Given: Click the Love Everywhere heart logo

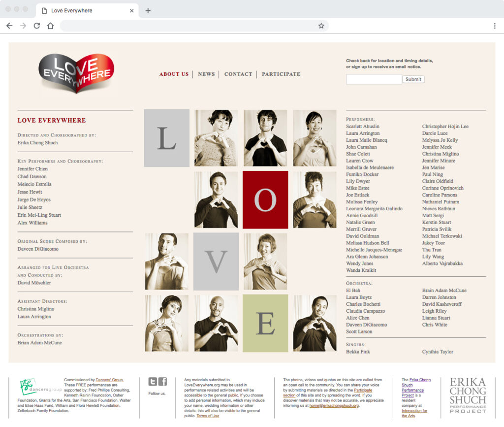Looking at the screenshot, I should pos(76,73).
